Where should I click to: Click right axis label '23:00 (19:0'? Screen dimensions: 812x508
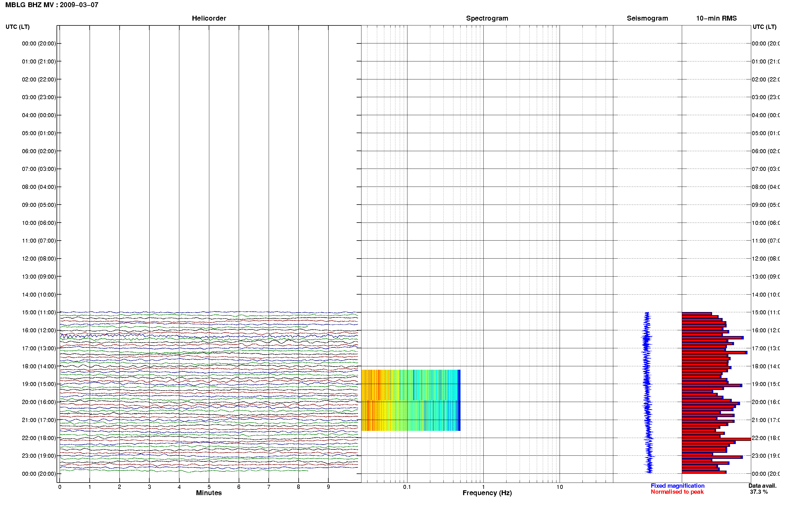pos(765,456)
